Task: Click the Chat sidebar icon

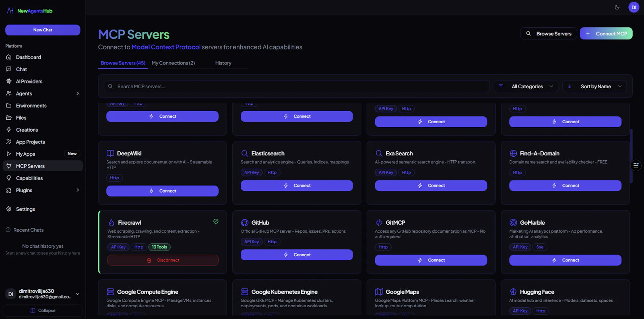Action: click(9, 69)
